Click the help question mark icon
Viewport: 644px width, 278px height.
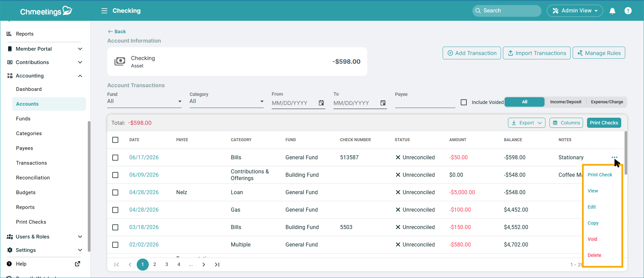pyautogui.click(x=628, y=11)
